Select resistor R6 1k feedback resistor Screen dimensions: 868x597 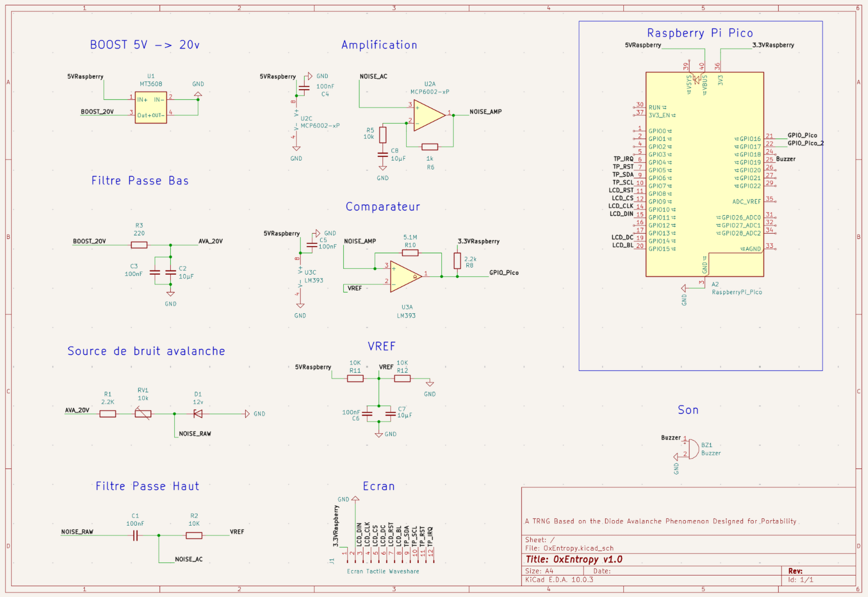coord(430,147)
